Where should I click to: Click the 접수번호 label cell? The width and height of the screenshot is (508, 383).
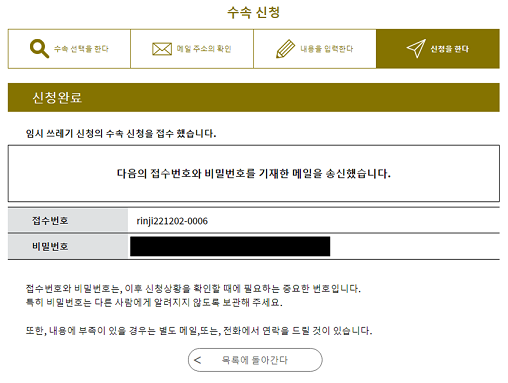68,220
